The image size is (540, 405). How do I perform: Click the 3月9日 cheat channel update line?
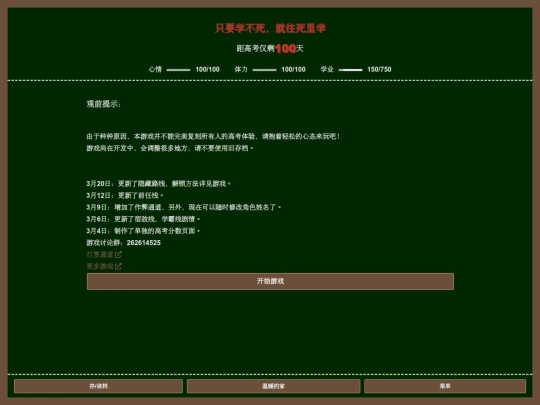184,207
